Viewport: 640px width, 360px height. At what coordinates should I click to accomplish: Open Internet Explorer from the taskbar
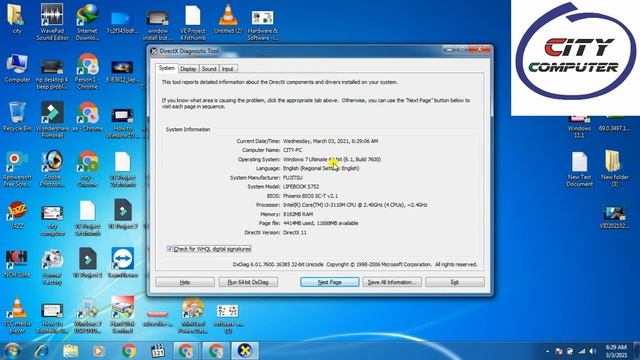(41, 351)
